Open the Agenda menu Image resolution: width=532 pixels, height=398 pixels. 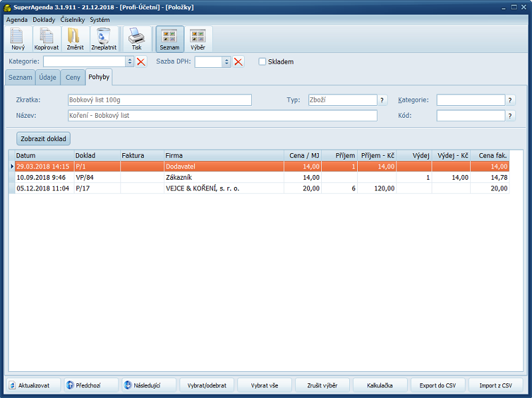click(17, 20)
